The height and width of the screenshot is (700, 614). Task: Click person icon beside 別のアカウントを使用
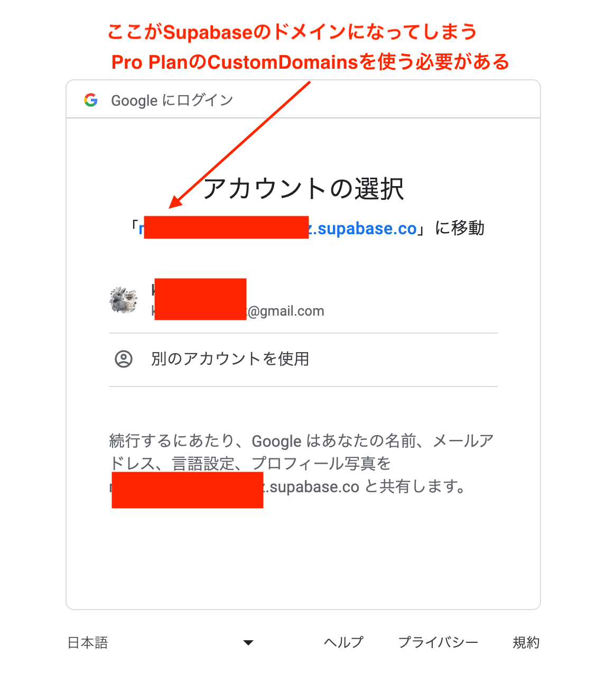pyautogui.click(x=124, y=359)
